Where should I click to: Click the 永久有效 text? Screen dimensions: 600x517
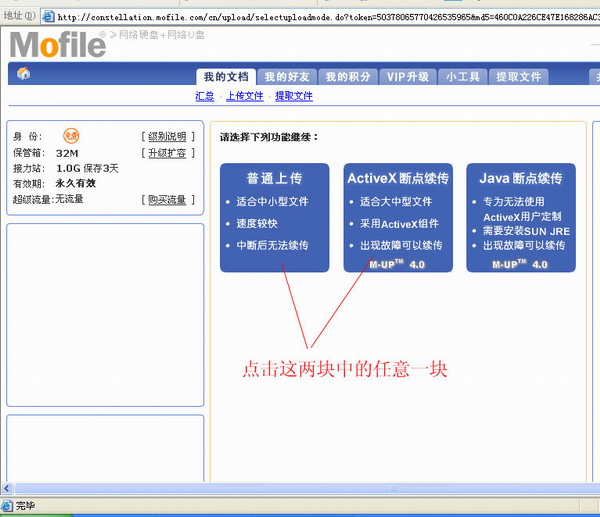pyautogui.click(x=75, y=183)
